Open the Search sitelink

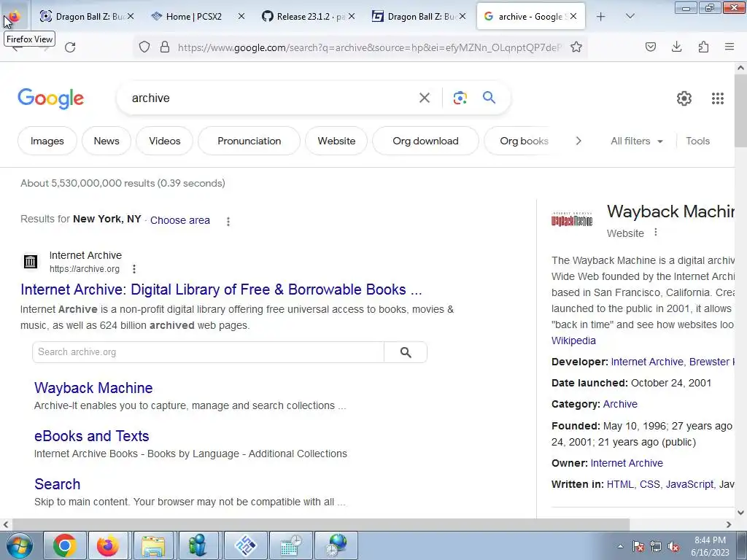[x=57, y=484]
